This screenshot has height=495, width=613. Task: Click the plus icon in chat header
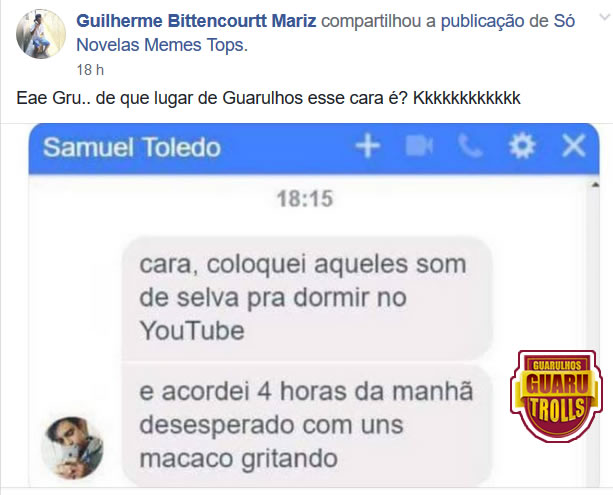tap(367, 147)
